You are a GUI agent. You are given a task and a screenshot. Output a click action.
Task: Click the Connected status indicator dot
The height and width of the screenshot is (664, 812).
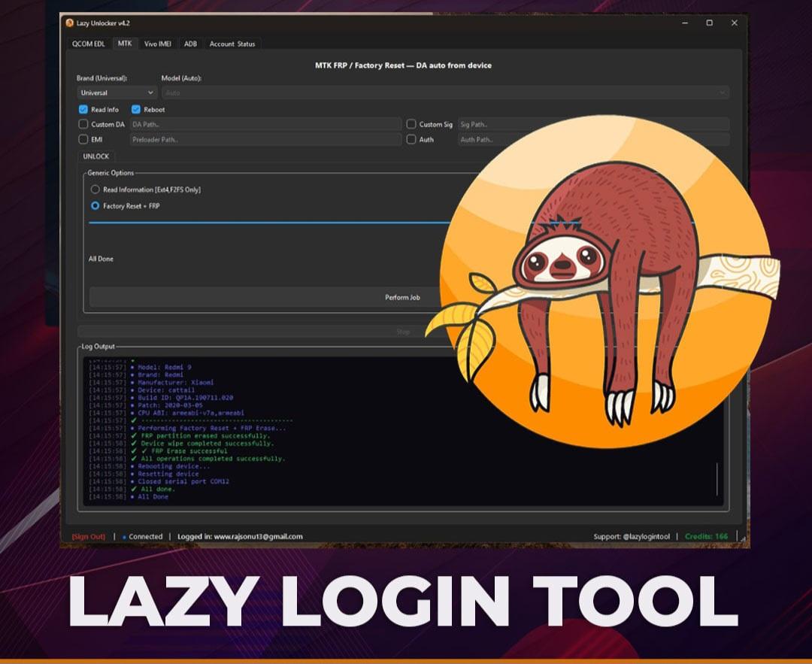click(124, 537)
